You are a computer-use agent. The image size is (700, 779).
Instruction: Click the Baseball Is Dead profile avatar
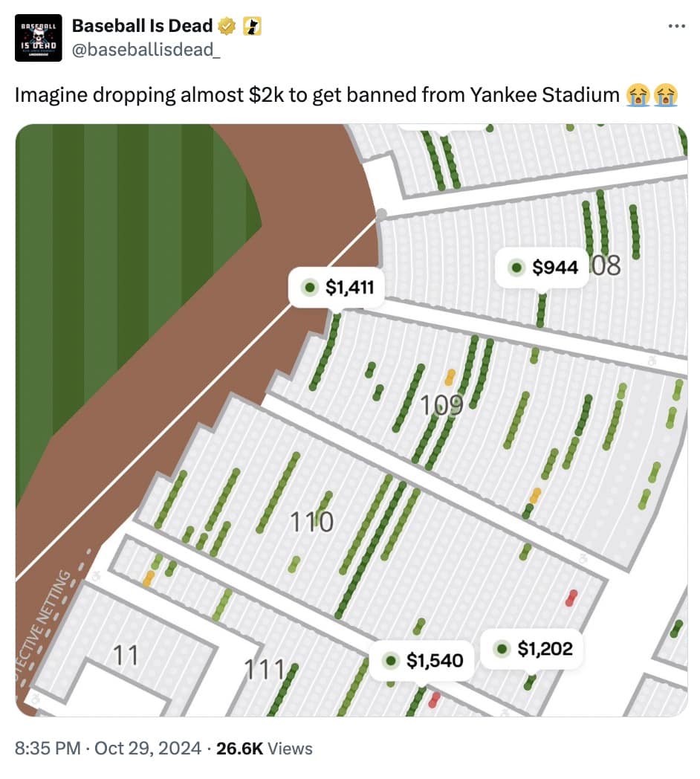(x=36, y=36)
